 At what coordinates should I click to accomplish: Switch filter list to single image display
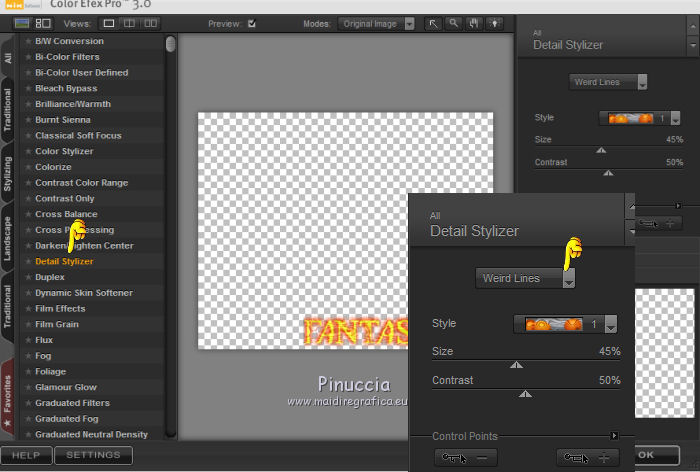pyautogui.click(x=22, y=24)
